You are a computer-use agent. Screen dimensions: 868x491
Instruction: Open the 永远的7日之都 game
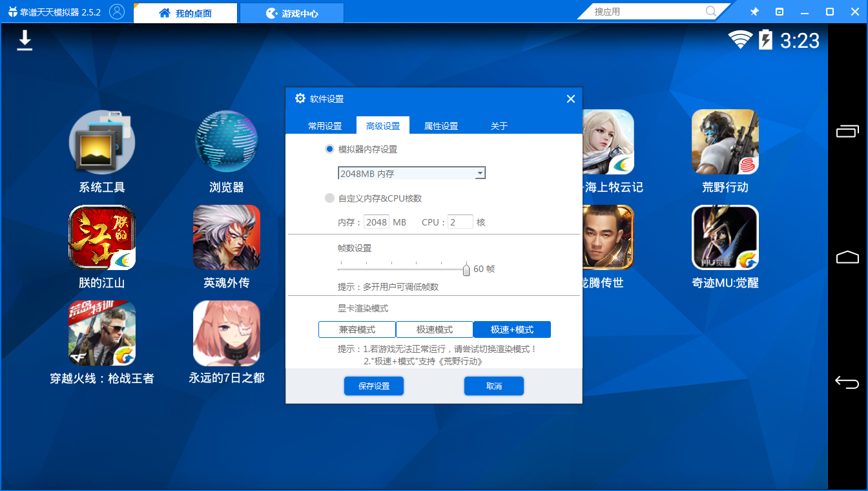click(227, 343)
